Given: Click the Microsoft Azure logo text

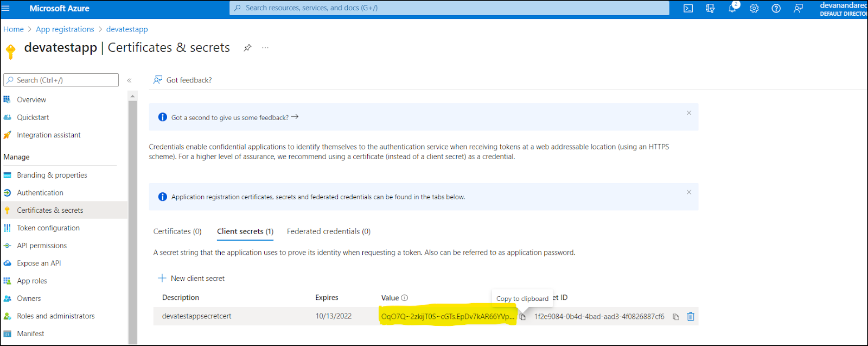Looking at the screenshot, I should point(59,9).
